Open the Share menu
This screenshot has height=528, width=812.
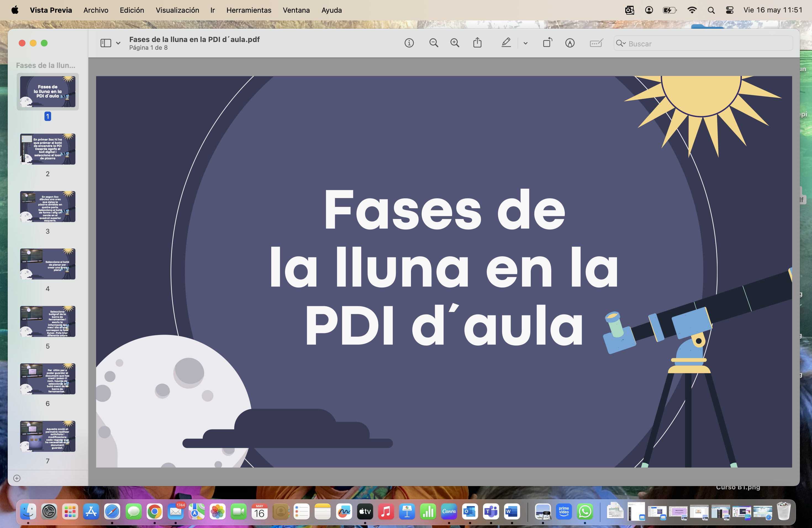pos(477,43)
